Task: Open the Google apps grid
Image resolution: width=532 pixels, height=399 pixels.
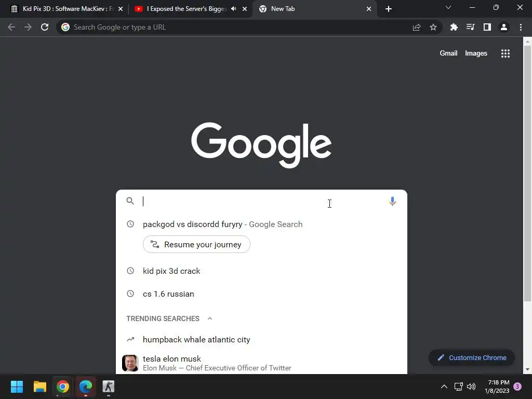Action: (506, 54)
